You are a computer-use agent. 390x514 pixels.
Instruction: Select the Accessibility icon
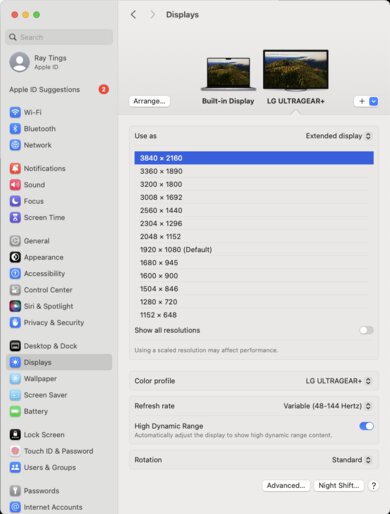coord(15,273)
